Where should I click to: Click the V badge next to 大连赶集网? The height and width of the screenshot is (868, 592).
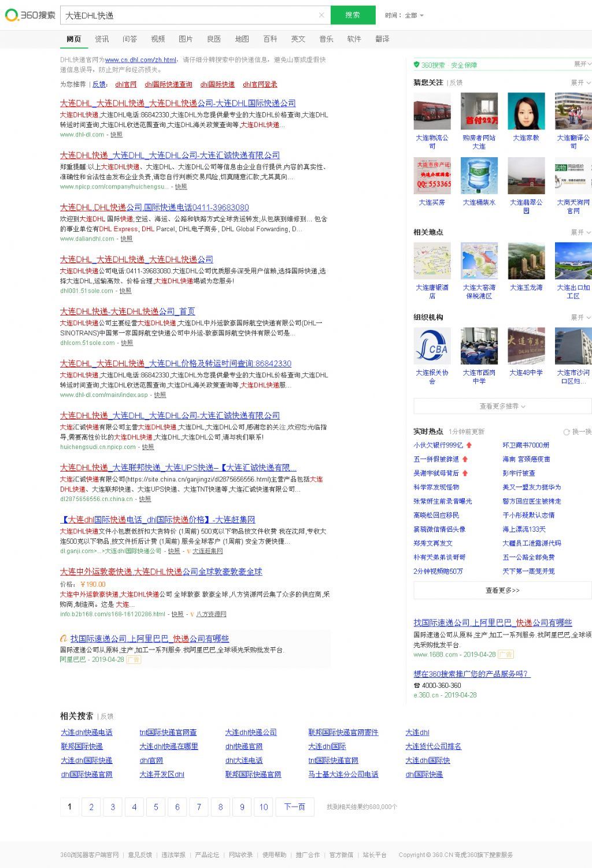(x=188, y=551)
